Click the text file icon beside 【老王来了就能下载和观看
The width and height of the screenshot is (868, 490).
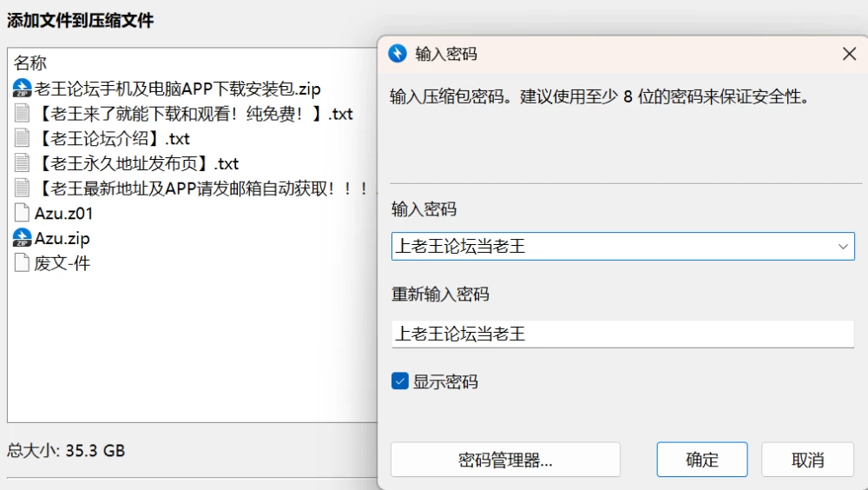pos(23,113)
